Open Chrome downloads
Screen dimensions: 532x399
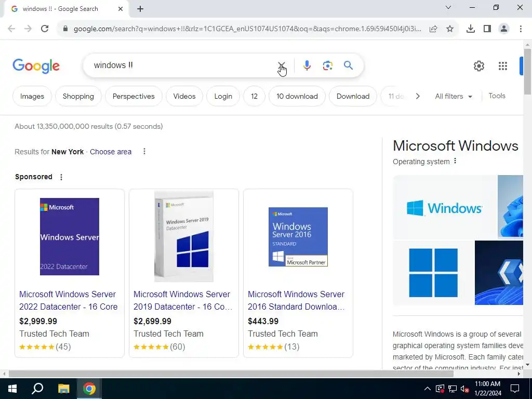(x=470, y=29)
